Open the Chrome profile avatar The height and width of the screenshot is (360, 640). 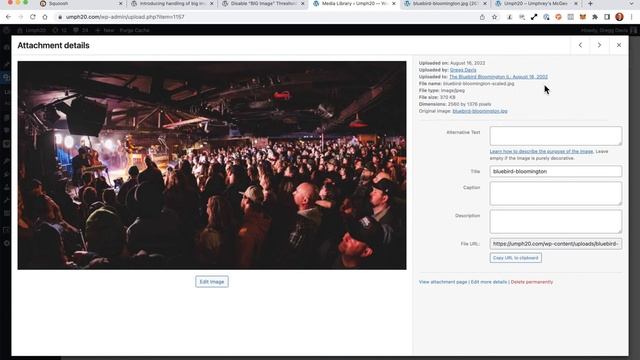click(620, 17)
